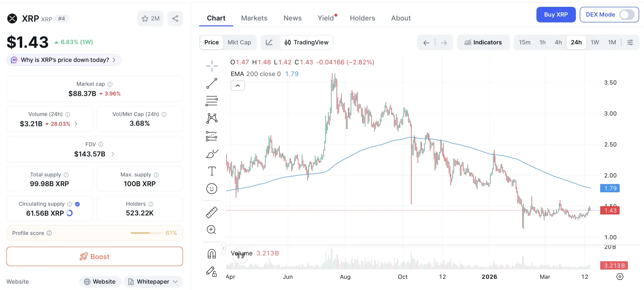Screen dimensions: 644x290
Task: Open the Indicators panel
Action: click(483, 42)
